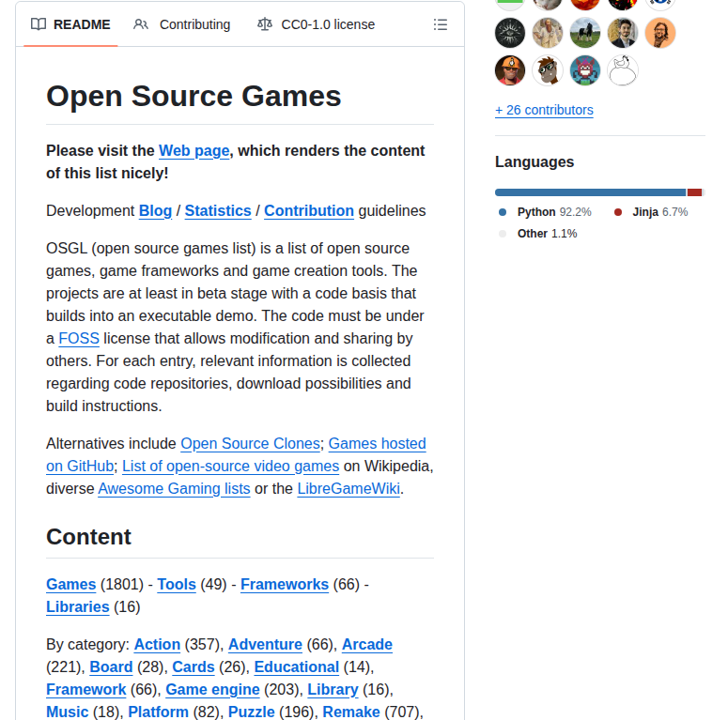The image size is (728, 720).
Task: Click the Content section heading
Action: click(88, 537)
